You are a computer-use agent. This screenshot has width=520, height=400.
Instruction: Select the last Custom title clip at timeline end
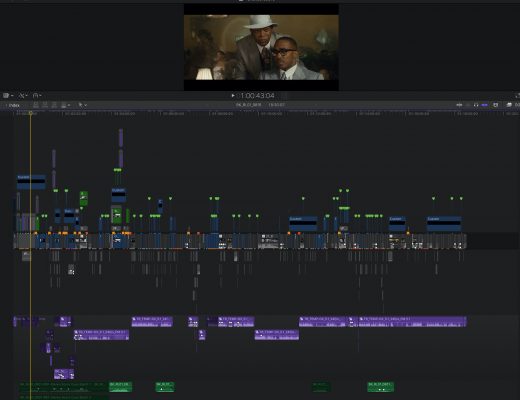tap(444, 224)
